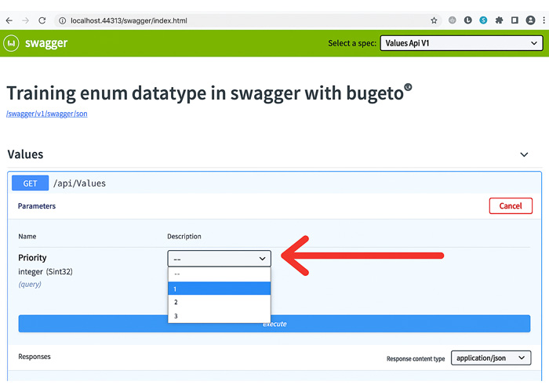Cancel the try-it-out mode
This screenshot has width=549, height=392.
pos(511,205)
